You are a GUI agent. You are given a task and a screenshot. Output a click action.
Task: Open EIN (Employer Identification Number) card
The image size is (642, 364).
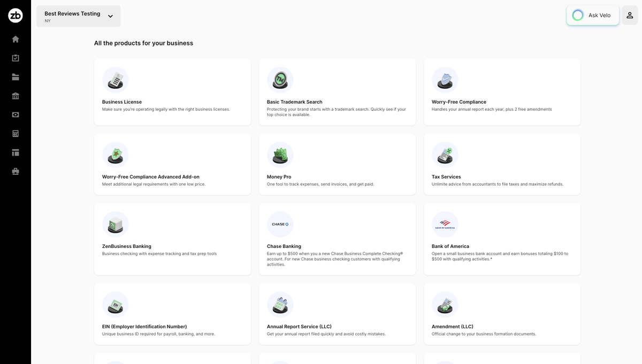click(x=172, y=314)
